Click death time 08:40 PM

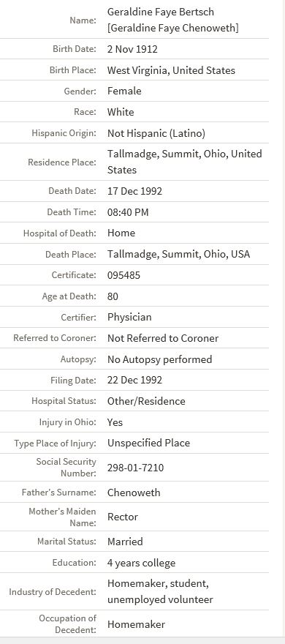(x=128, y=212)
